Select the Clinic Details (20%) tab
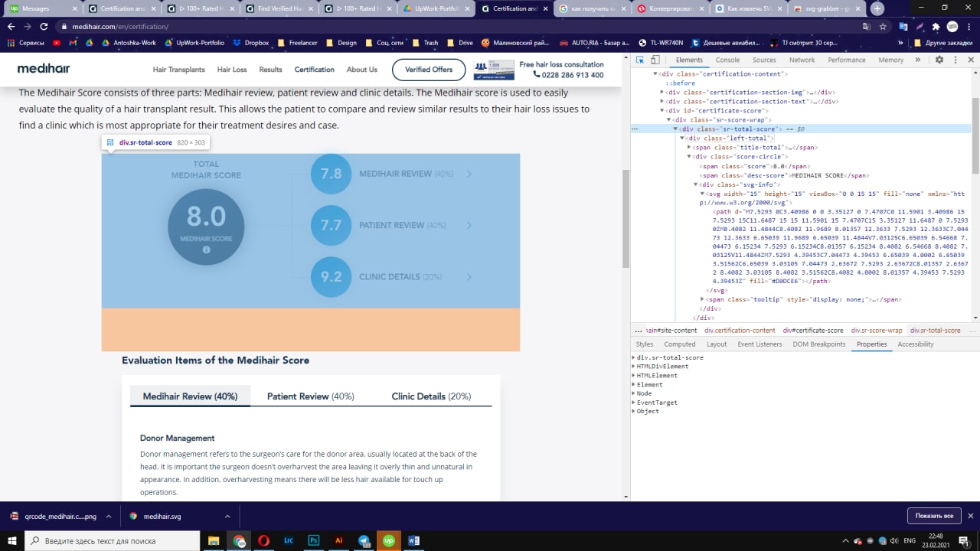The width and height of the screenshot is (980, 551). 431,396
